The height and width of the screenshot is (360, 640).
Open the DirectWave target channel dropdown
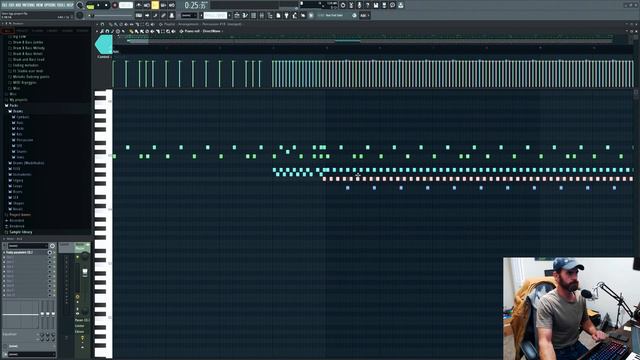click(x=212, y=31)
